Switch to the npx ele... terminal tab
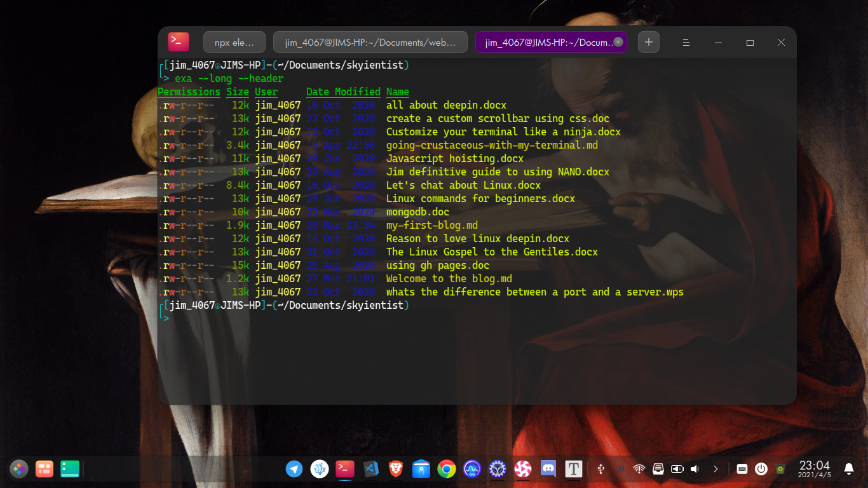Screen dimensions: 868x488 [x=234, y=42]
